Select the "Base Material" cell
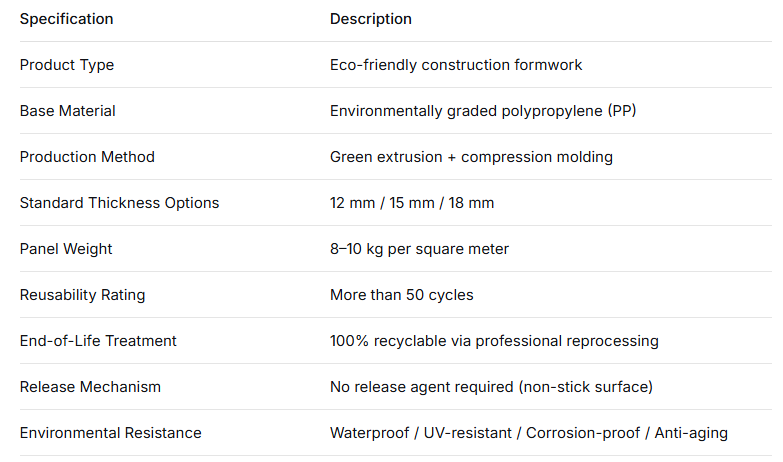Viewport: 783px width, 462px height. pos(67,111)
